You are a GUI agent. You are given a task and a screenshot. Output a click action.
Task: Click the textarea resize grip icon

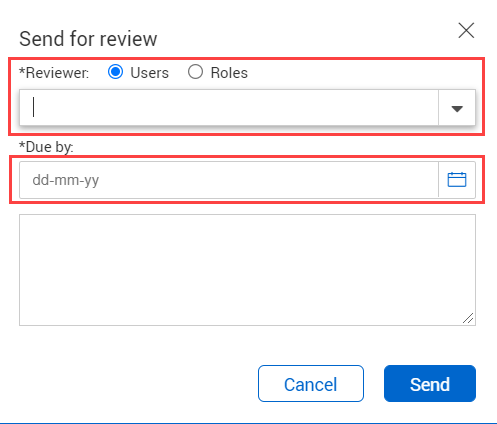(x=468, y=318)
